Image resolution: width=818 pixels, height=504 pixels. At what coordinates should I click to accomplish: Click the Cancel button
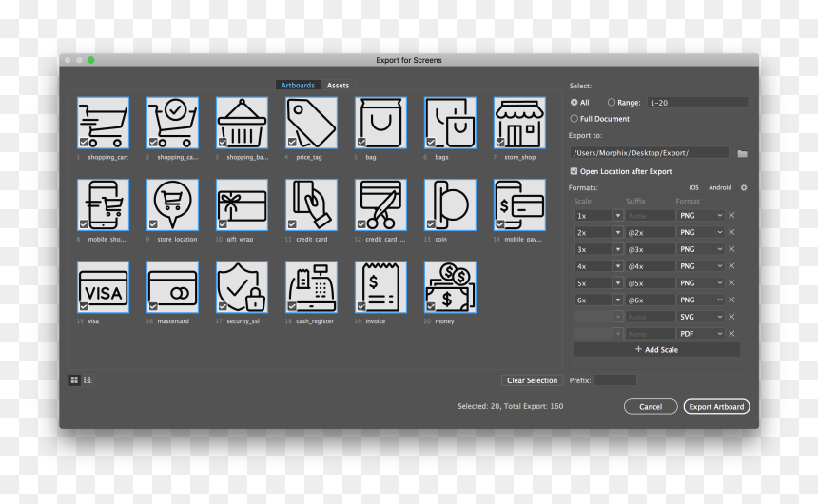651,406
